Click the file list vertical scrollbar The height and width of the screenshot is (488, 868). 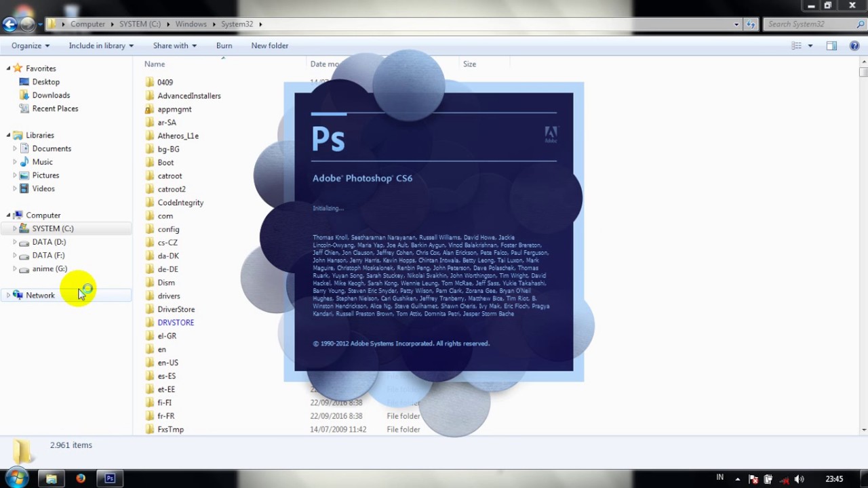click(x=863, y=247)
